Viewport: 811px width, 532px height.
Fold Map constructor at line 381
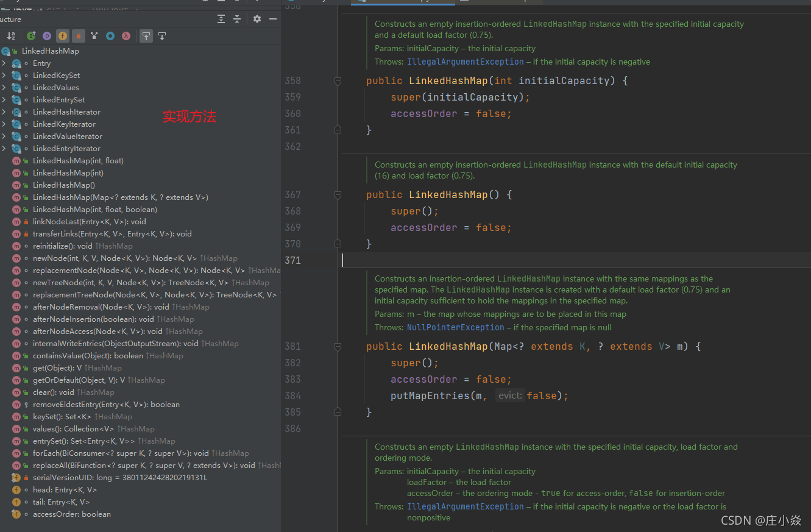[337, 346]
